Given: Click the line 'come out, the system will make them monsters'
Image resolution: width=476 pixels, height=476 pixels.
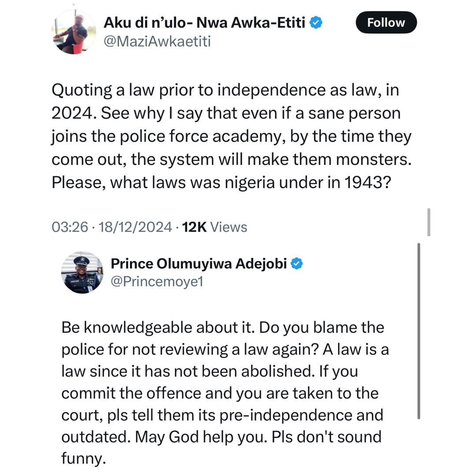Looking at the screenshot, I should click(231, 159).
